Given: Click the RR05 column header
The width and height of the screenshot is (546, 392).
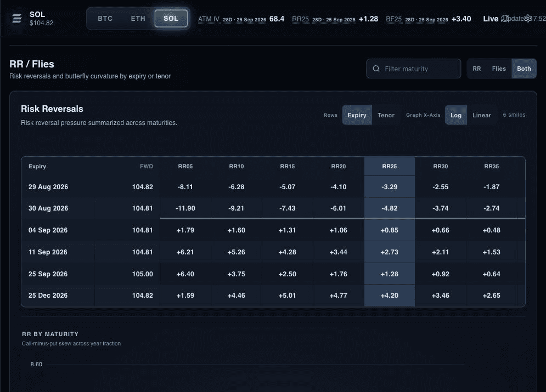Looking at the screenshot, I should (185, 166).
